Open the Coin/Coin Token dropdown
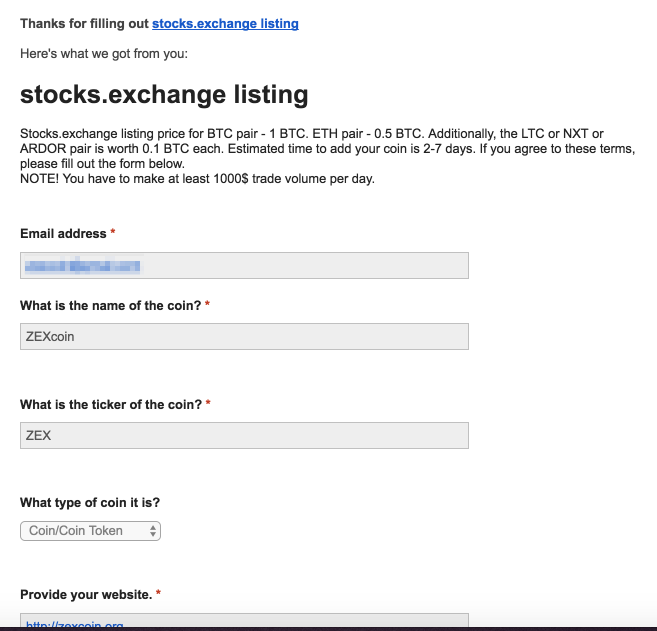The image size is (657, 631). click(91, 531)
